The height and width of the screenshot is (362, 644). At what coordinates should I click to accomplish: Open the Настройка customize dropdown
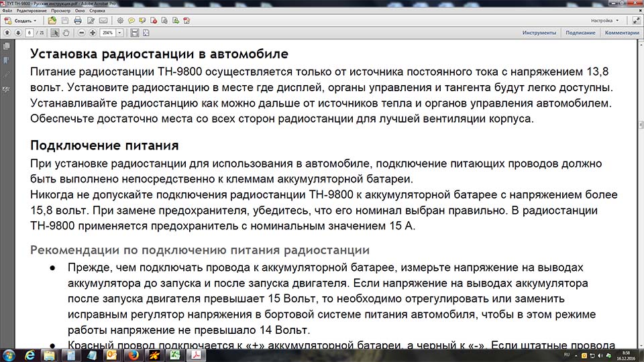604,21
